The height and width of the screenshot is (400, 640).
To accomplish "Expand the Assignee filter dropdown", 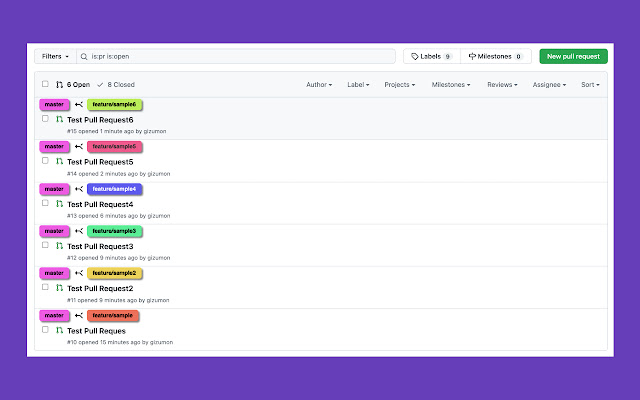I will (x=549, y=84).
